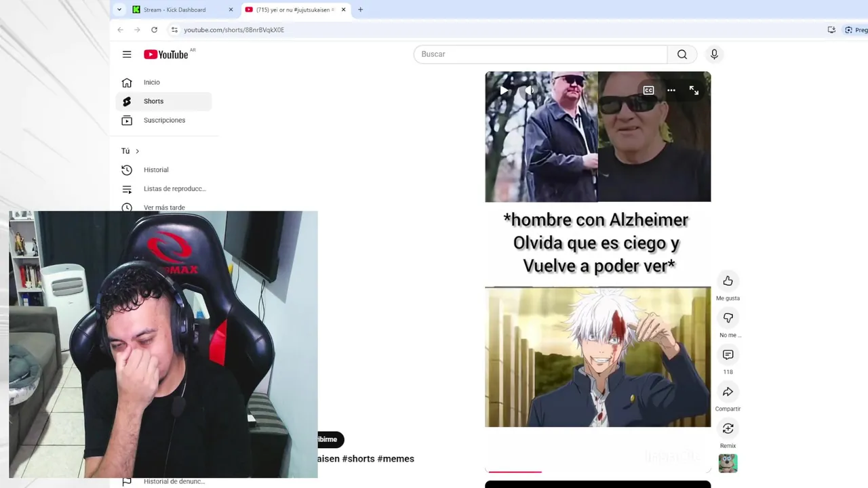868x488 pixels.
Task: Dislike the Short with thumbs down
Action: pyautogui.click(x=728, y=318)
